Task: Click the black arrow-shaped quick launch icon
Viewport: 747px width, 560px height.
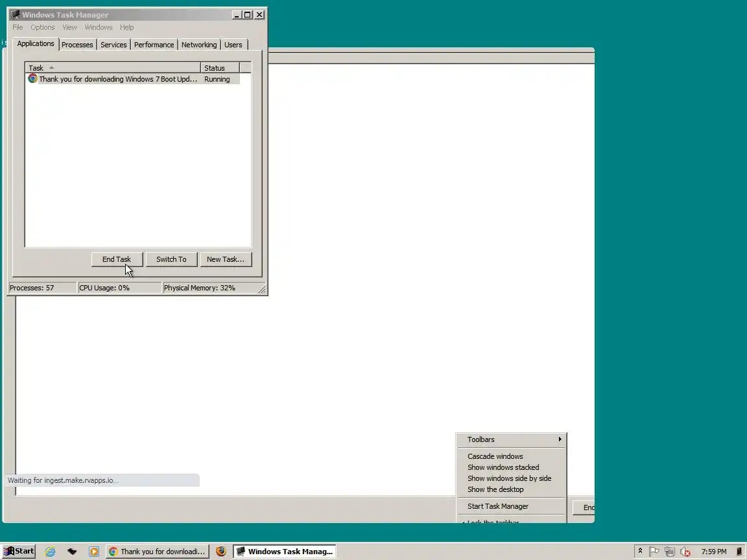Action: pos(72,552)
